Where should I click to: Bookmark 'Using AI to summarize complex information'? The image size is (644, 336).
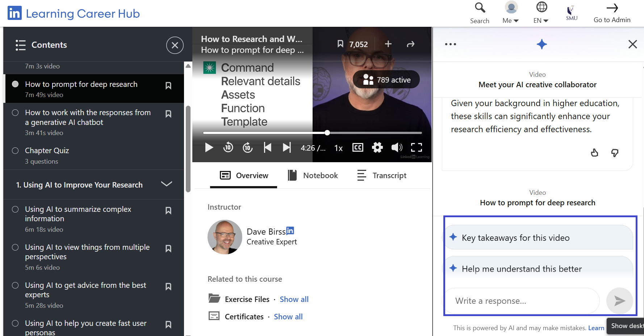click(168, 211)
